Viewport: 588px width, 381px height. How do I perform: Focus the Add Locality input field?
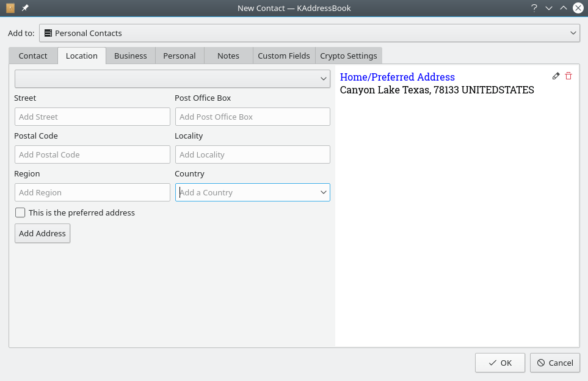(253, 154)
